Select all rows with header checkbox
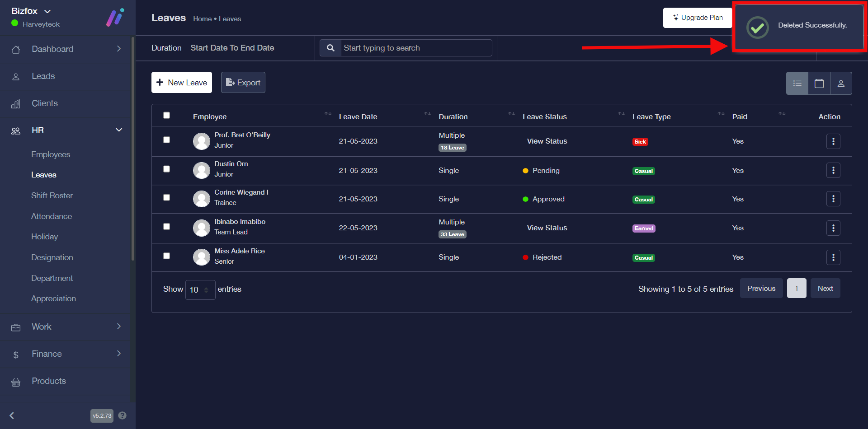Image resolution: width=868 pixels, height=429 pixels. pyautogui.click(x=167, y=116)
